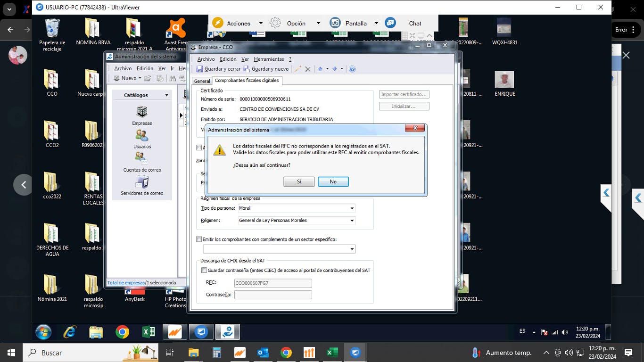
Task: Toggle the partly hidden checkbox below Certificado group
Action: (199, 148)
